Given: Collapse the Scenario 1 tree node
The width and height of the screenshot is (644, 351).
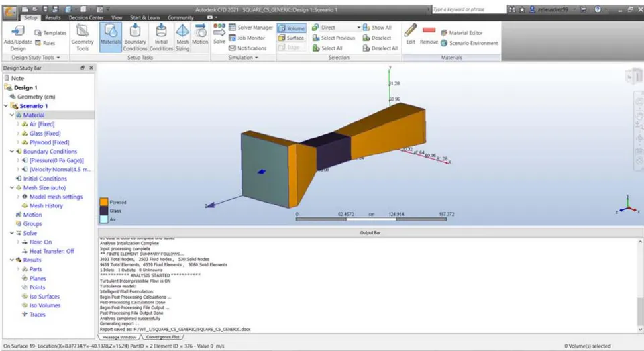Looking at the screenshot, I should (6, 106).
